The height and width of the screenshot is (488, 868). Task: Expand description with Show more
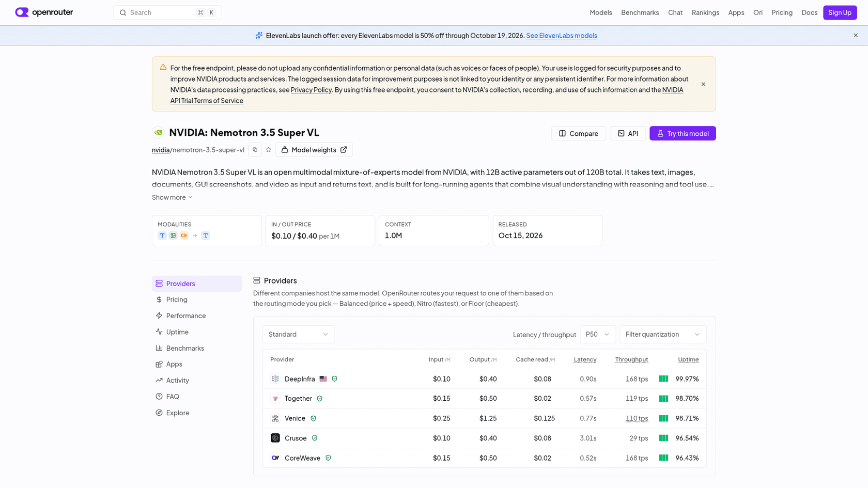tap(172, 197)
